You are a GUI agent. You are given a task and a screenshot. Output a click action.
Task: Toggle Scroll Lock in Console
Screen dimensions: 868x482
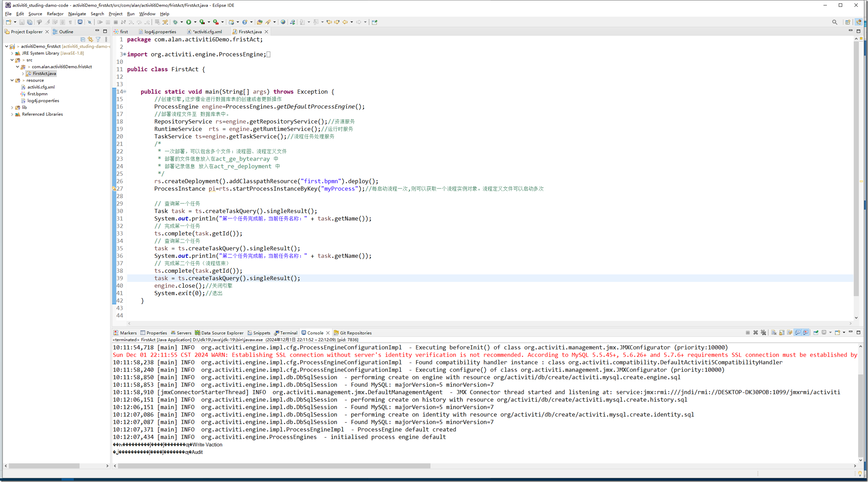(782, 333)
